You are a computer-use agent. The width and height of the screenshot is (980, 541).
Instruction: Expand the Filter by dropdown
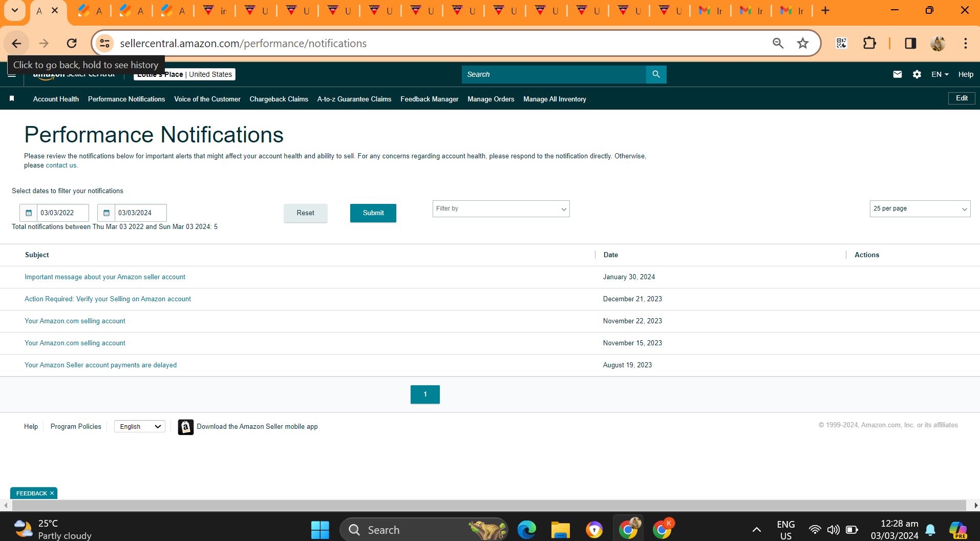point(501,209)
